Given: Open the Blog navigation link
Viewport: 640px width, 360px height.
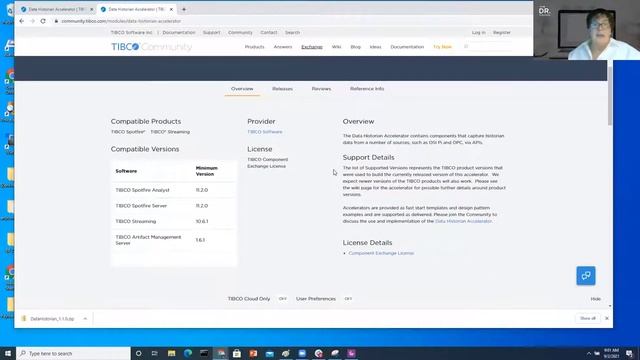Looking at the screenshot, I should click(356, 47).
